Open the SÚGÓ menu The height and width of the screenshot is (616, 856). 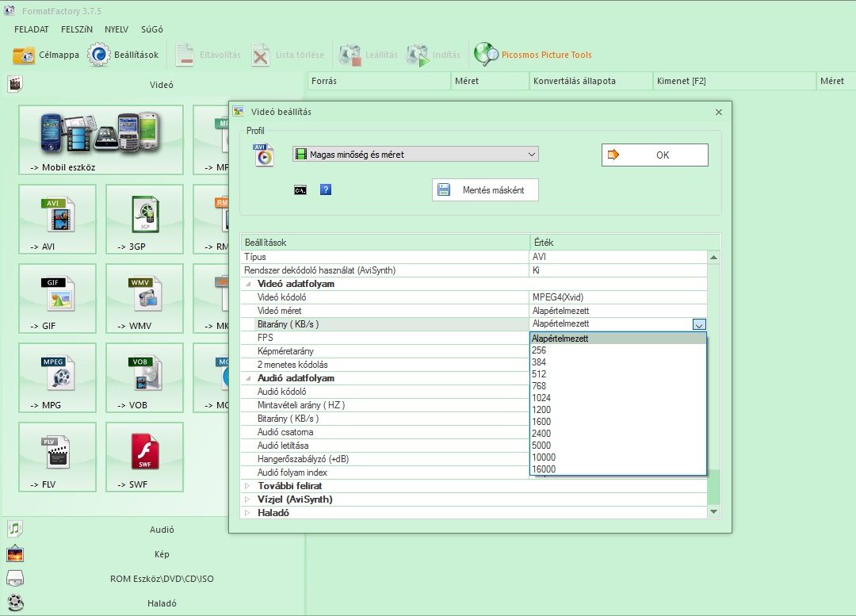[x=151, y=29]
